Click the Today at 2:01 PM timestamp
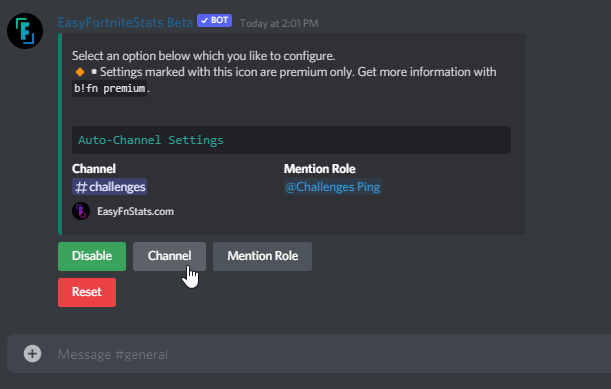 279,23
